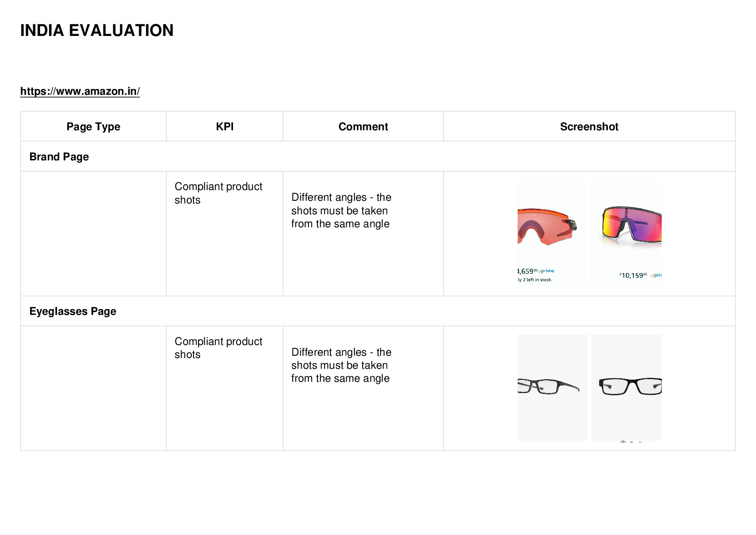This screenshot has width=756, height=535.
Task: Open the amazon.in hyperlink
Action: (80, 91)
